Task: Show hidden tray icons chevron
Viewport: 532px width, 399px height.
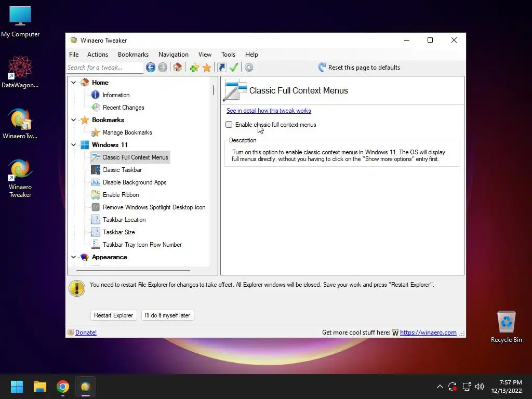Action: [440, 387]
